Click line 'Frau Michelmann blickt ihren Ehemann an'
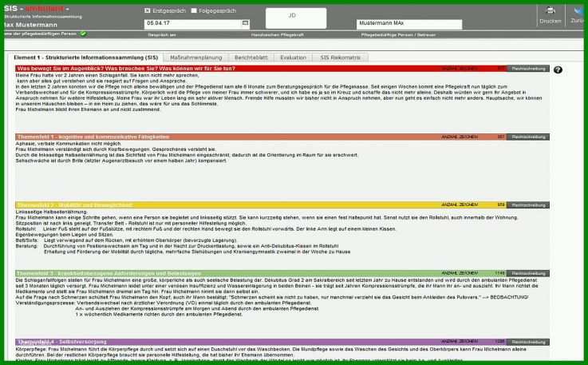Viewport: 588px width, 365px height. pos(88,109)
